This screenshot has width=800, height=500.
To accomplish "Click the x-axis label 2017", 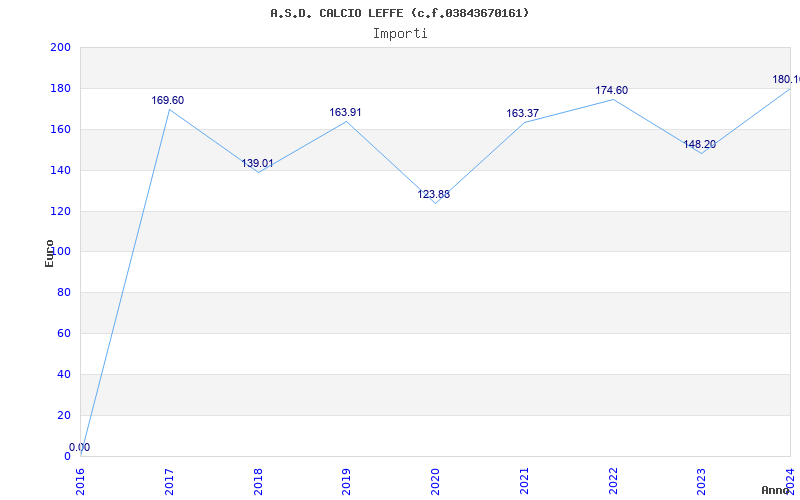I will (x=169, y=482).
